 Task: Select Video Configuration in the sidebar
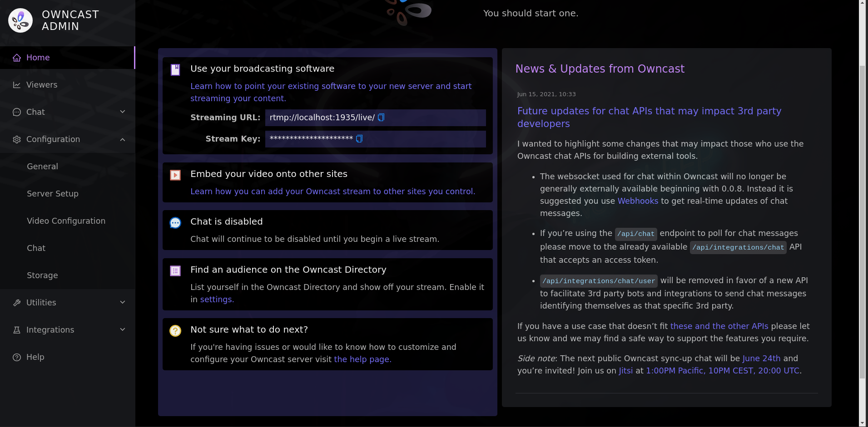point(66,221)
